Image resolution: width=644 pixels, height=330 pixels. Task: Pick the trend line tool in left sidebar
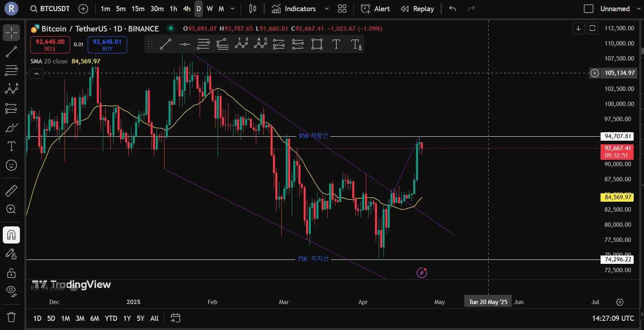tap(12, 51)
